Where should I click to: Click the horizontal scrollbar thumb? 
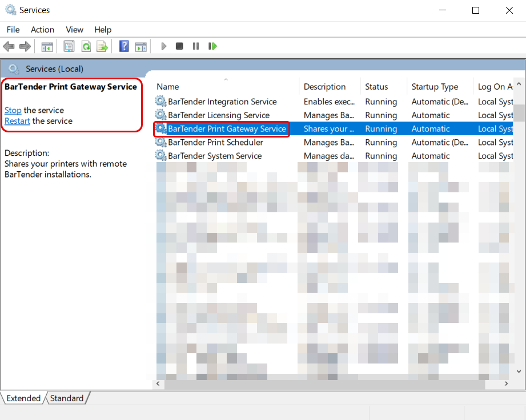[324, 384]
